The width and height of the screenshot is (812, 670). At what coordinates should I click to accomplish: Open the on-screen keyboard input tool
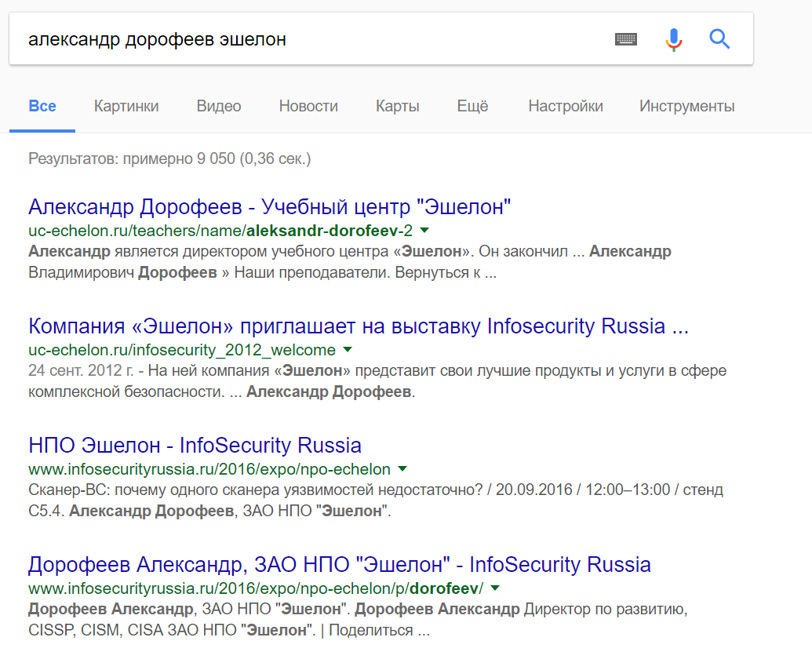(x=625, y=38)
